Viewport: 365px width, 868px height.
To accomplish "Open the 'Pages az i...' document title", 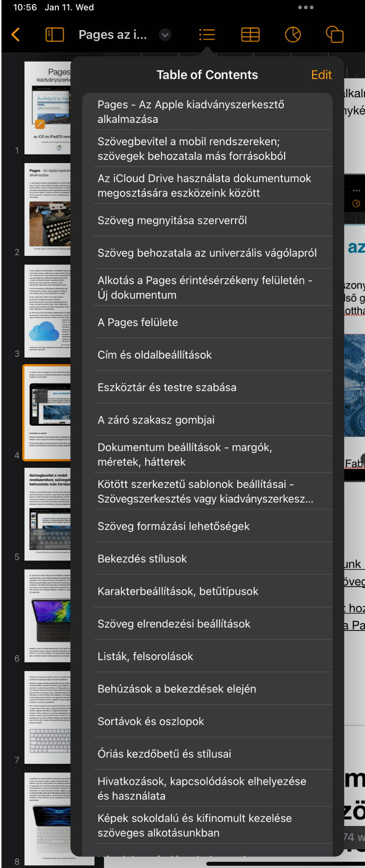I will click(x=113, y=35).
